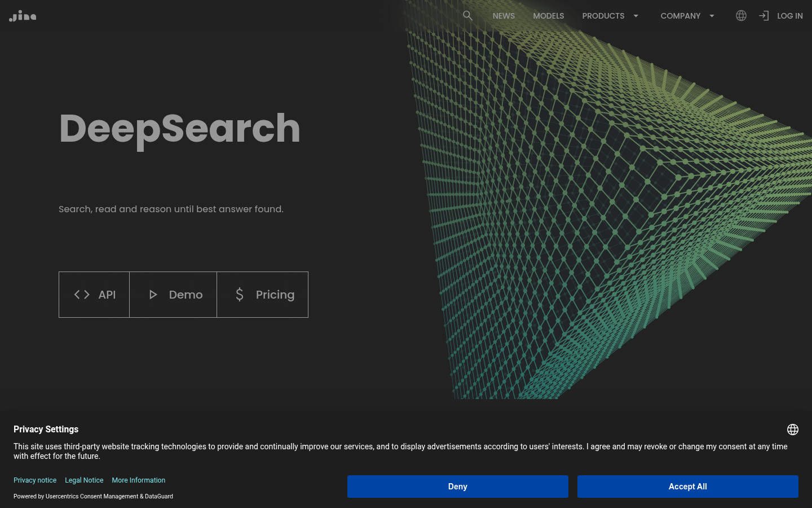Click the dollar sign icon

[x=240, y=295]
